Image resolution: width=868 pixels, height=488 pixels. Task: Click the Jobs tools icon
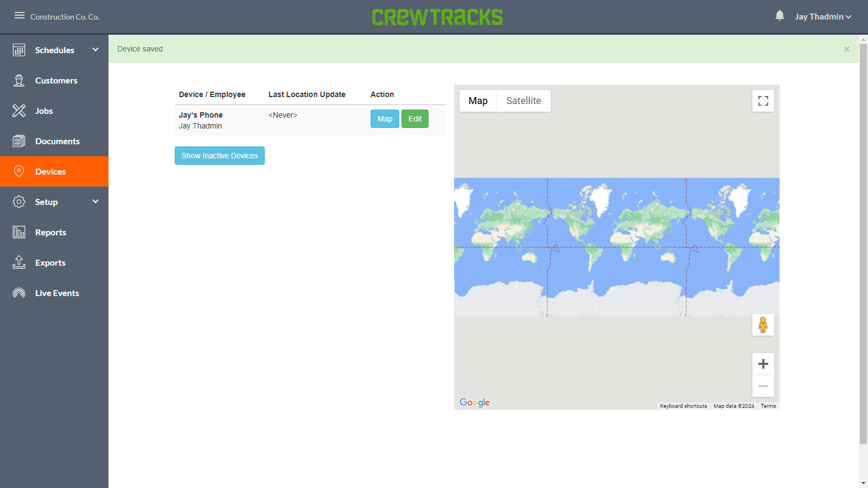(19, 111)
